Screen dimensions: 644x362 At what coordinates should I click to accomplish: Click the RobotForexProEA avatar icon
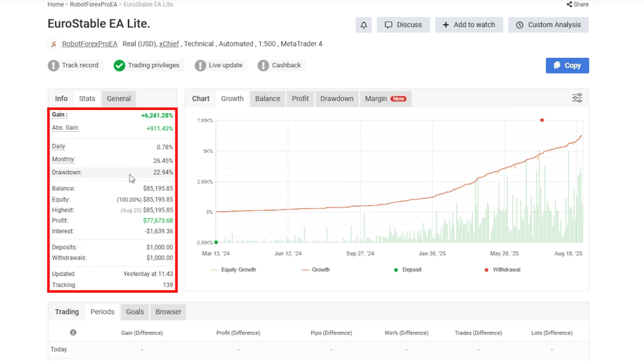tap(53, 44)
